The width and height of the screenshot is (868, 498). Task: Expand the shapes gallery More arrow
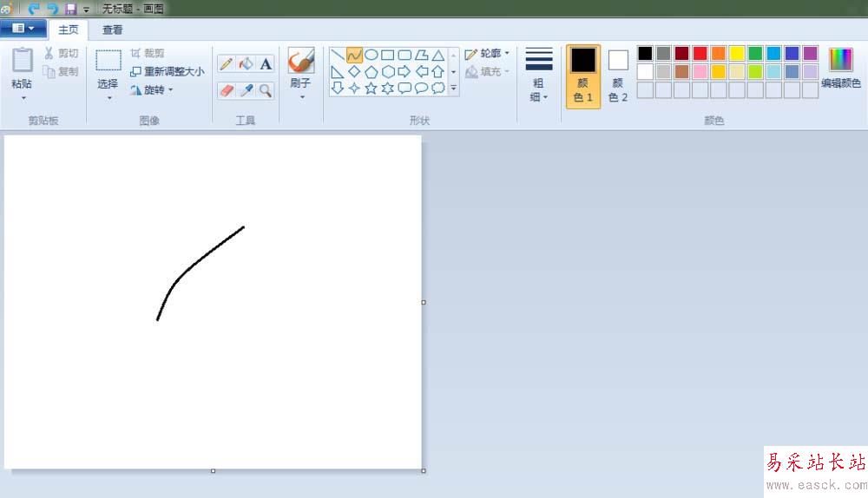click(x=453, y=88)
